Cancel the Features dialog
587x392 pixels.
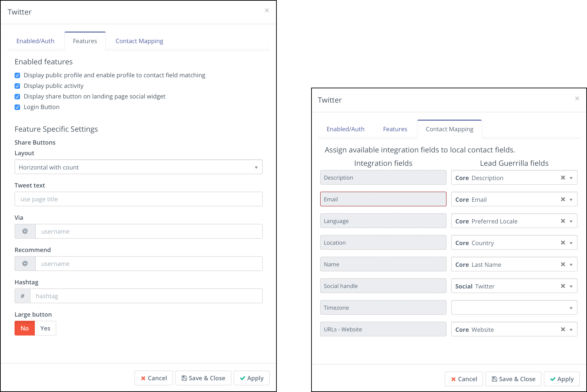[x=154, y=378]
